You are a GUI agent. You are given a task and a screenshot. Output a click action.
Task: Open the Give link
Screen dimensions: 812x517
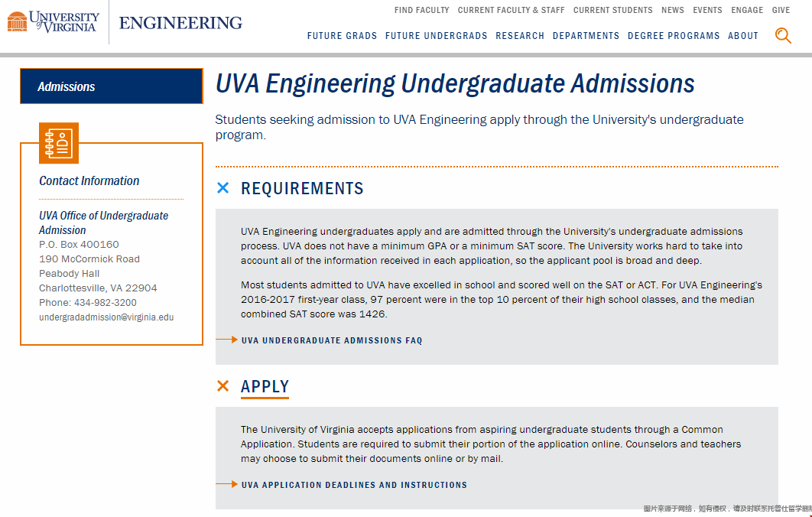point(781,11)
